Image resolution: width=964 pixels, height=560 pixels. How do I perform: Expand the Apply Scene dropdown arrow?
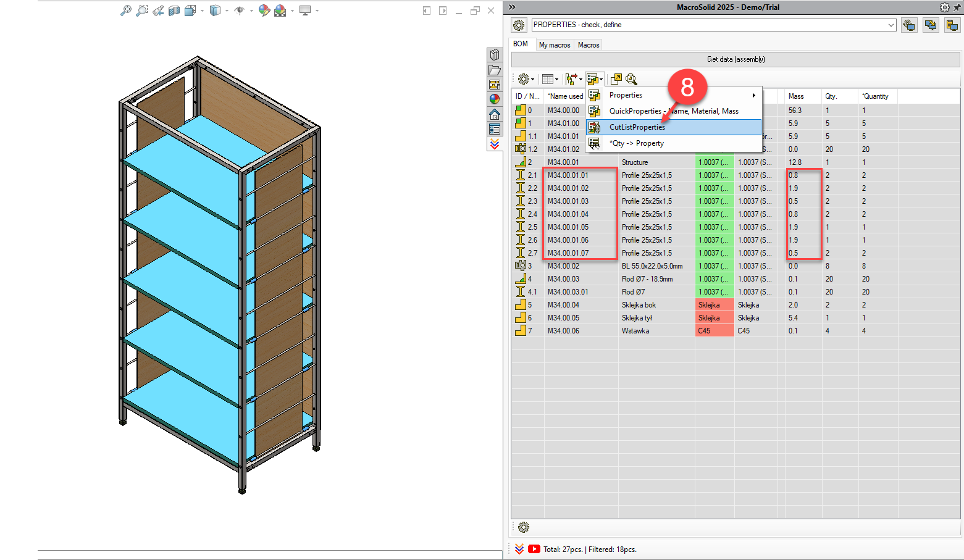(292, 11)
